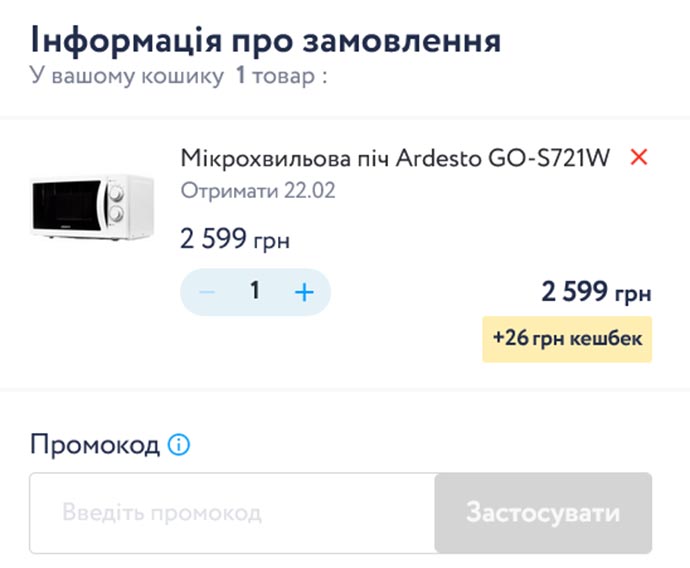The height and width of the screenshot is (568, 690).
Task: Click the 'Отримати 22.02' delivery date text
Action: (x=257, y=190)
